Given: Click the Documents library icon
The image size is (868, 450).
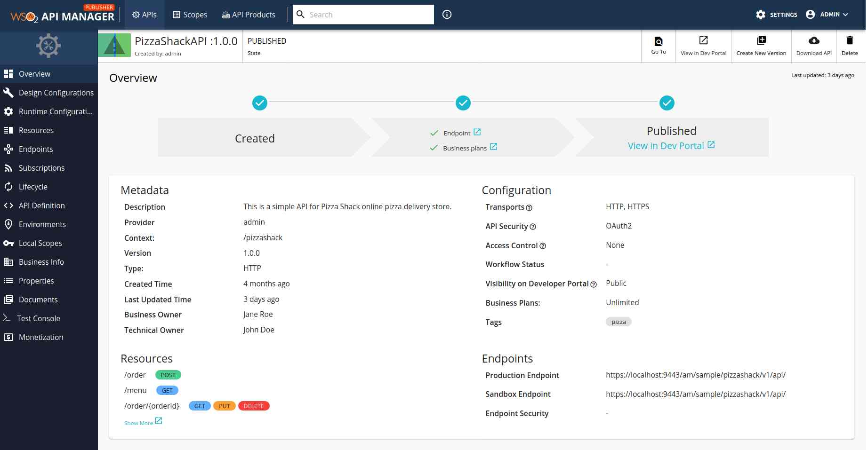Looking at the screenshot, I should [x=8, y=300].
